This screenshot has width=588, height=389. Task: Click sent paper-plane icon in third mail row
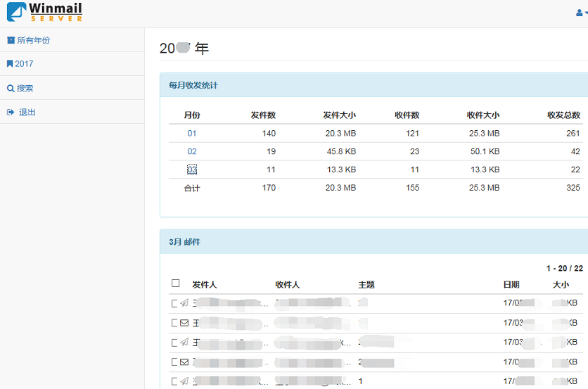(184, 342)
